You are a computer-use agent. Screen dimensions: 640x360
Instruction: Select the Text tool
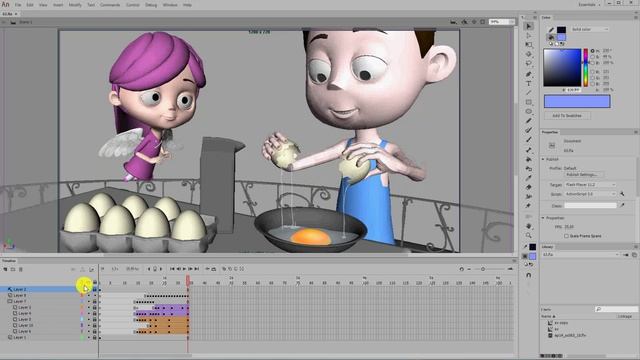click(529, 83)
